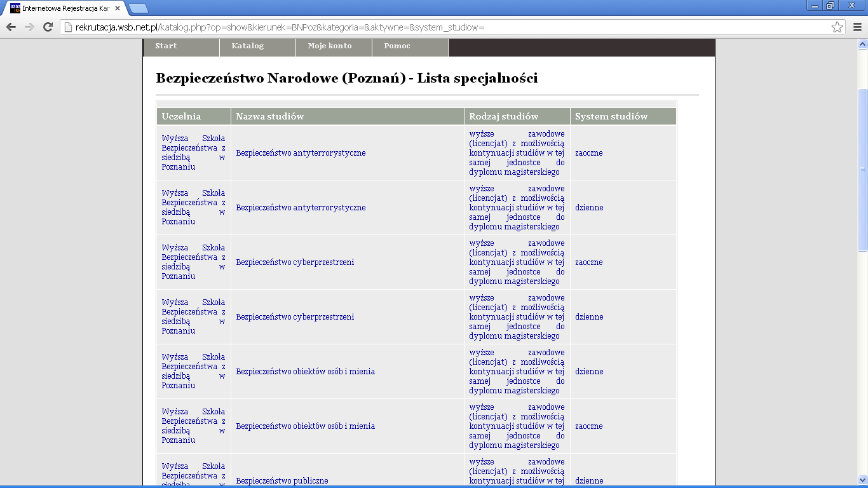This screenshot has width=868, height=488.
Task: Close the Internetowa Rejestracja tab
Action: point(118,8)
